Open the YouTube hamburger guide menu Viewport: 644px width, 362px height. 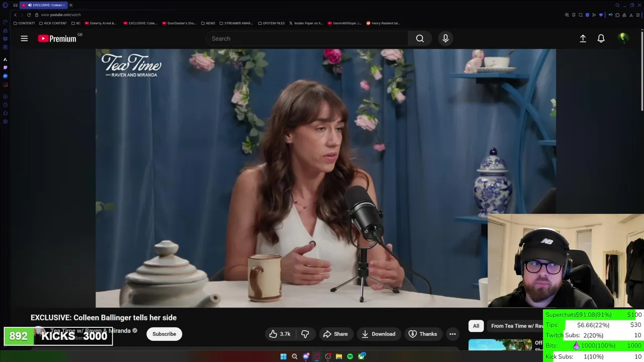(24, 38)
